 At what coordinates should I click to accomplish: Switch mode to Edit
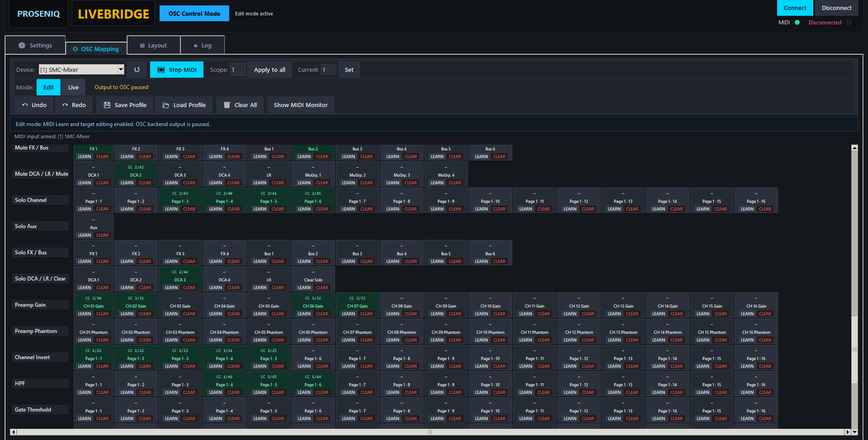pyautogui.click(x=48, y=87)
